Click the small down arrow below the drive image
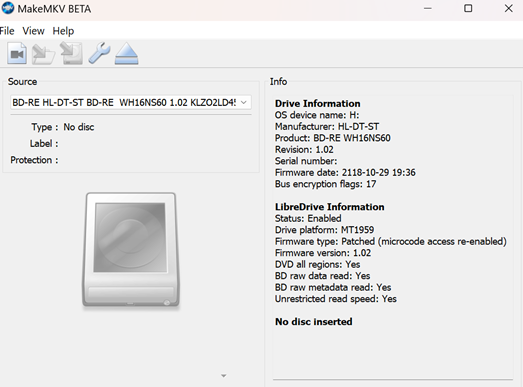The width and height of the screenshot is (523, 387). (224, 376)
